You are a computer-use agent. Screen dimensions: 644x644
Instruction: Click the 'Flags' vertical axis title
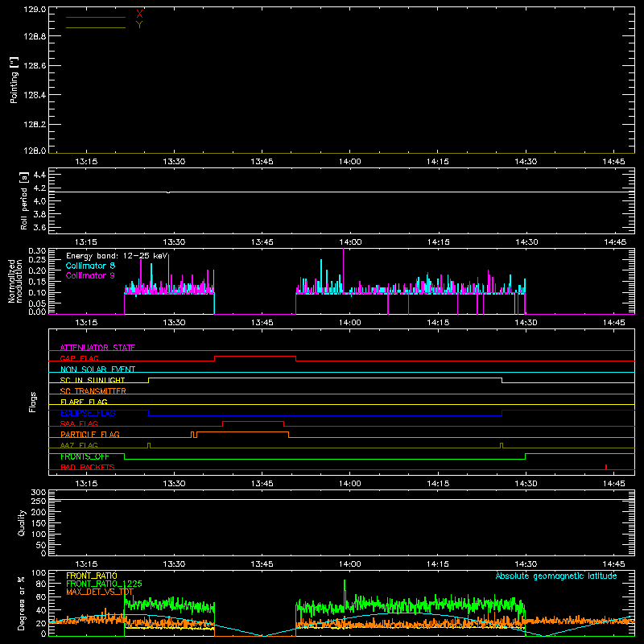[x=32, y=402]
